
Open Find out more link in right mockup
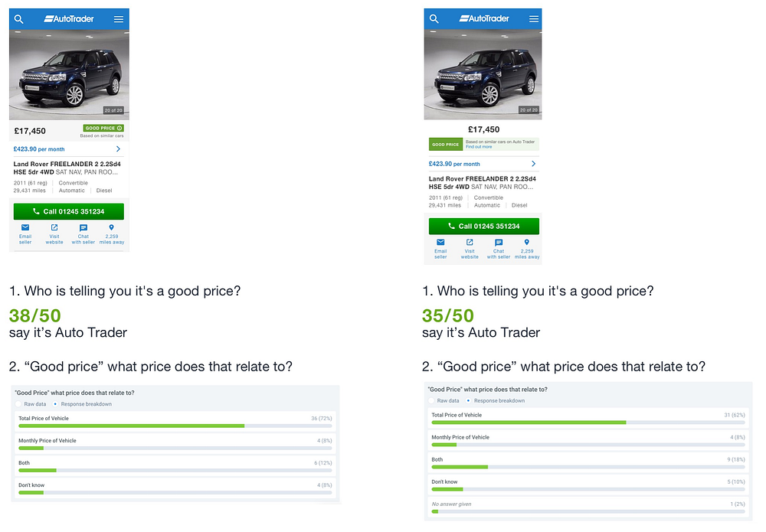click(479, 147)
